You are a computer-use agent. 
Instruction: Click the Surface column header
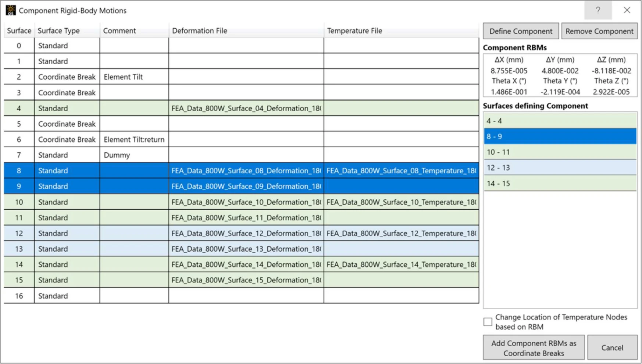point(19,30)
